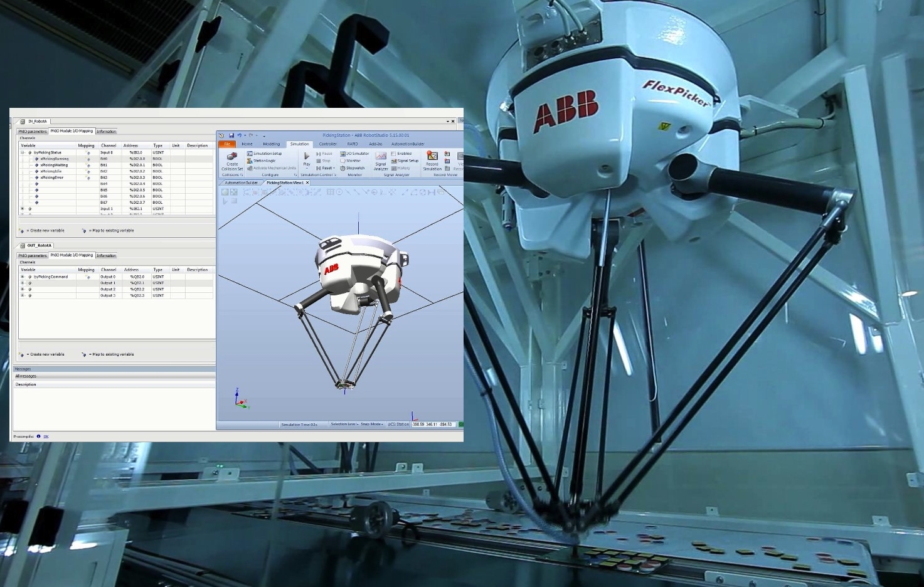This screenshot has width=924, height=587.
Task: Open the RAPID ribbon tab
Action: [353, 144]
